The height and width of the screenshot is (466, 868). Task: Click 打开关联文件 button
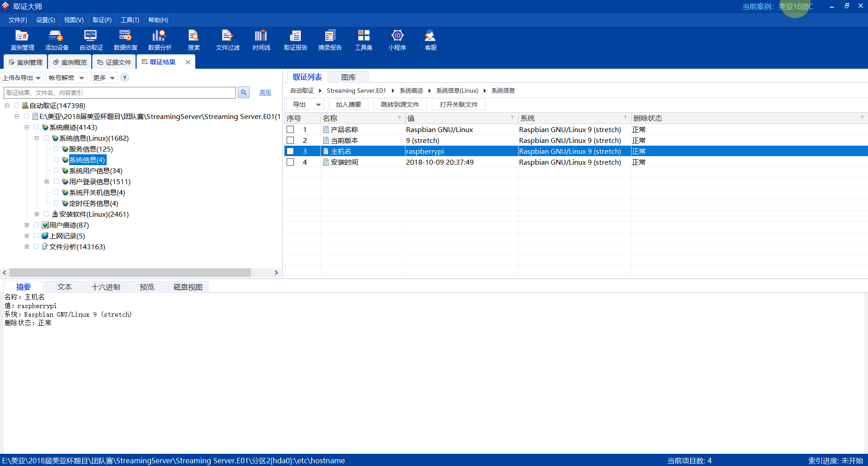[458, 105]
